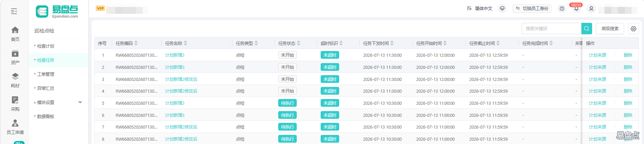The height and width of the screenshot is (144, 644).
Task: Open the 首页 home icon
Action: pos(15,30)
